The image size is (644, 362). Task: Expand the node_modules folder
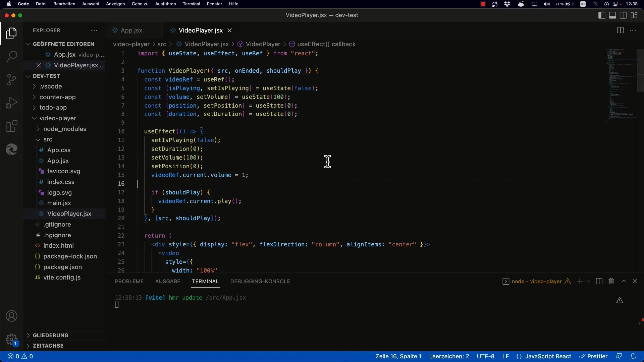[64, 129]
